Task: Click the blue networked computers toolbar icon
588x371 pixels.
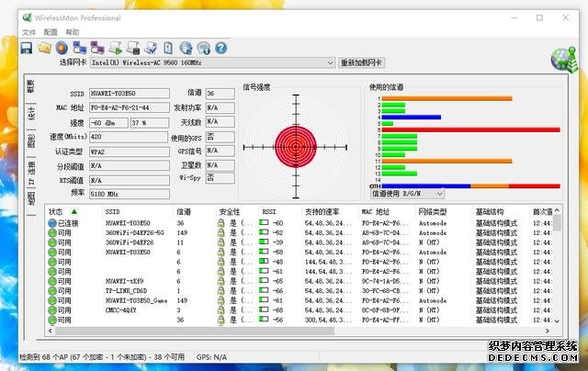Action: tap(80, 48)
